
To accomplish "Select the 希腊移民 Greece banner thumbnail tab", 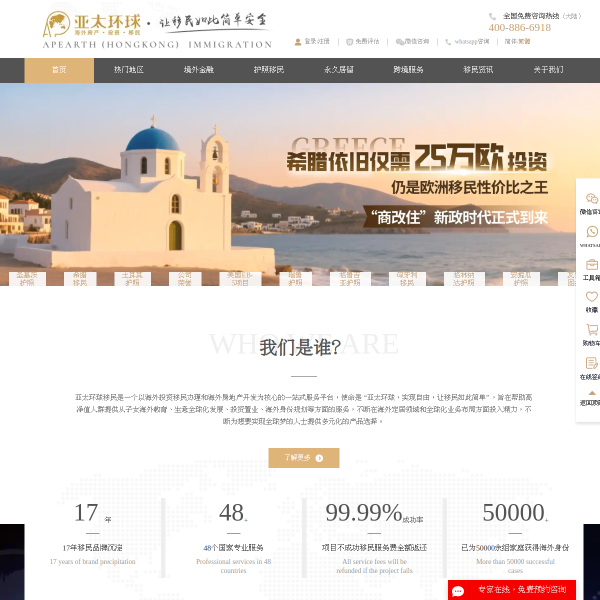I will 80,278.
